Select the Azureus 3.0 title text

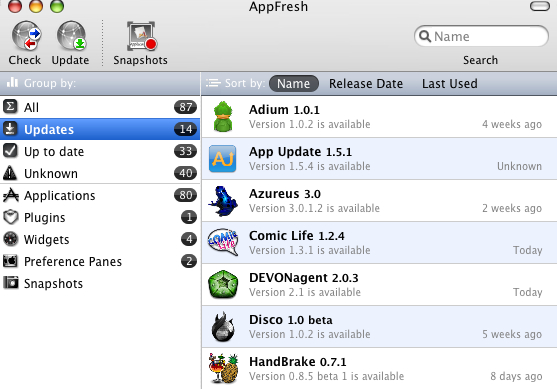click(x=285, y=194)
